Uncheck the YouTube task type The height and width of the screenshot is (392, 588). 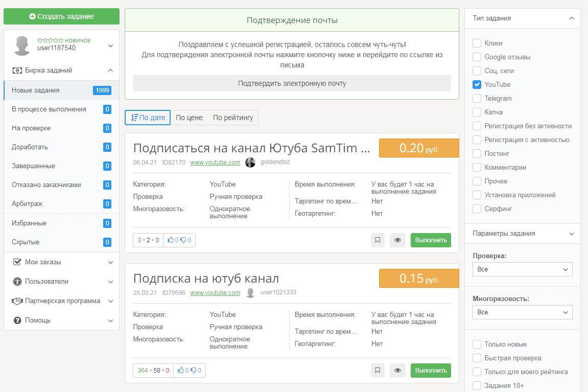pyautogui.click(x=477, y=84)
